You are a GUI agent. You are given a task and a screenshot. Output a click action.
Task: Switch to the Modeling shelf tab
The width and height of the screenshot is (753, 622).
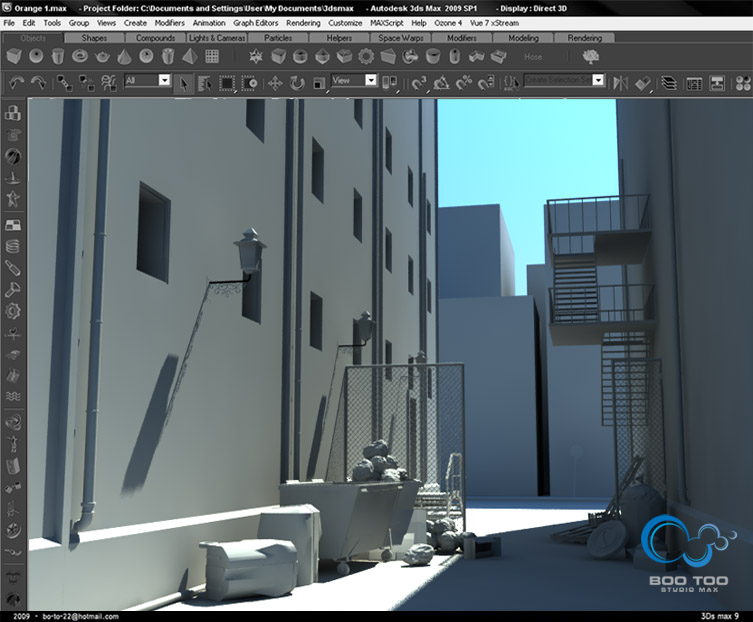click(x=523, y=38)
